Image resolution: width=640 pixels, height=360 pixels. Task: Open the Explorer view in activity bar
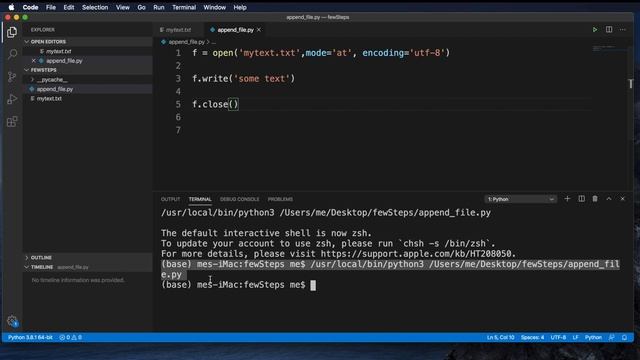[x=12, y=32]
